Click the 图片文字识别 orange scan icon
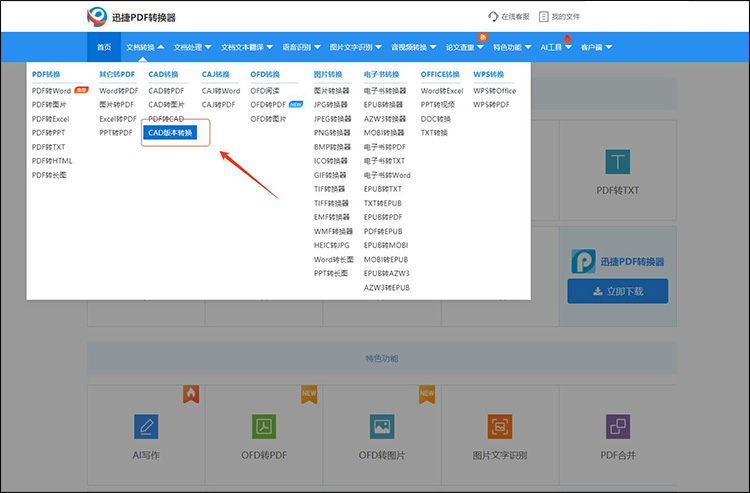 coord(500,427)
